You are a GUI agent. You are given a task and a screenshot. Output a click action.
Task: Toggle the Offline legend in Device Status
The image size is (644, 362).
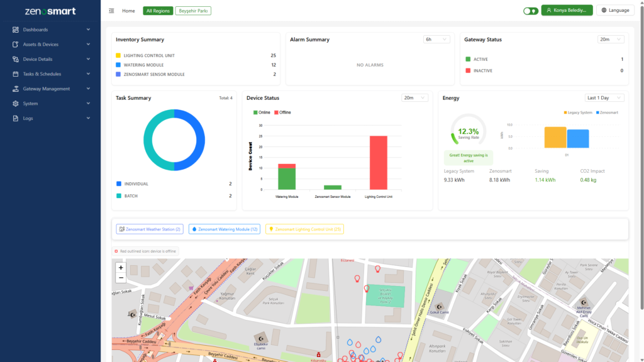coord(282,112)
